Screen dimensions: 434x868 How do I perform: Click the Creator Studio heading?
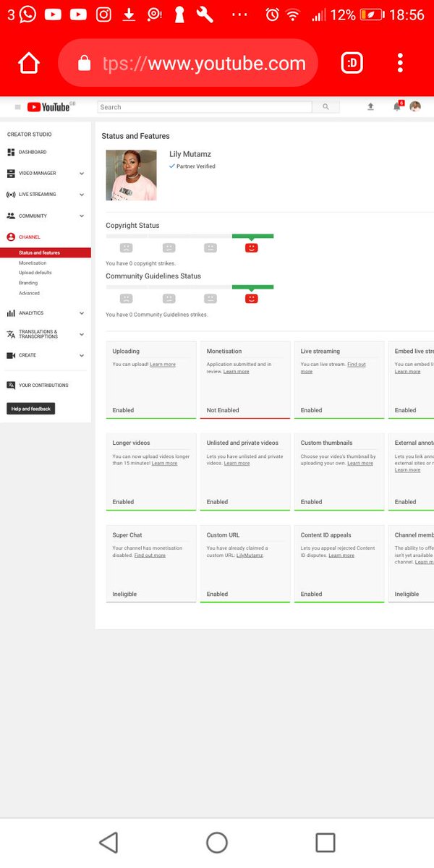[x=30, y=135]
